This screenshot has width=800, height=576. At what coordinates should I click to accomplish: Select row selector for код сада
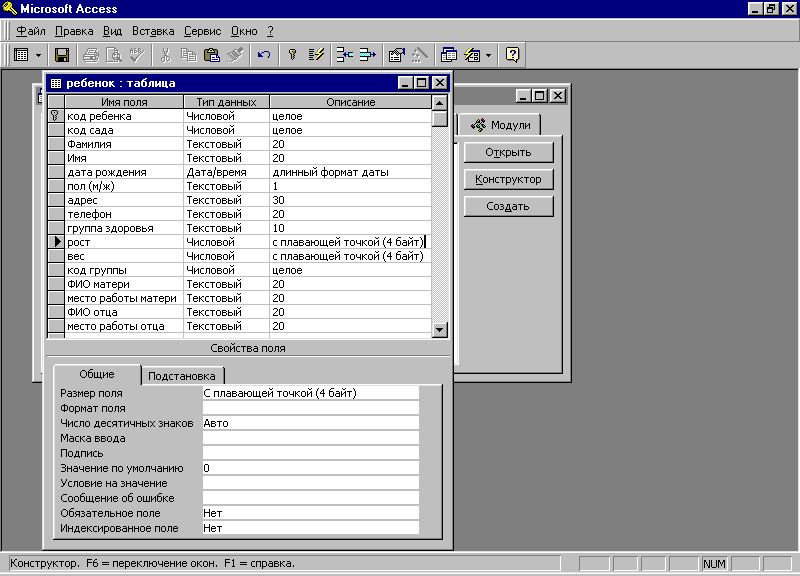tap(56, 130)
